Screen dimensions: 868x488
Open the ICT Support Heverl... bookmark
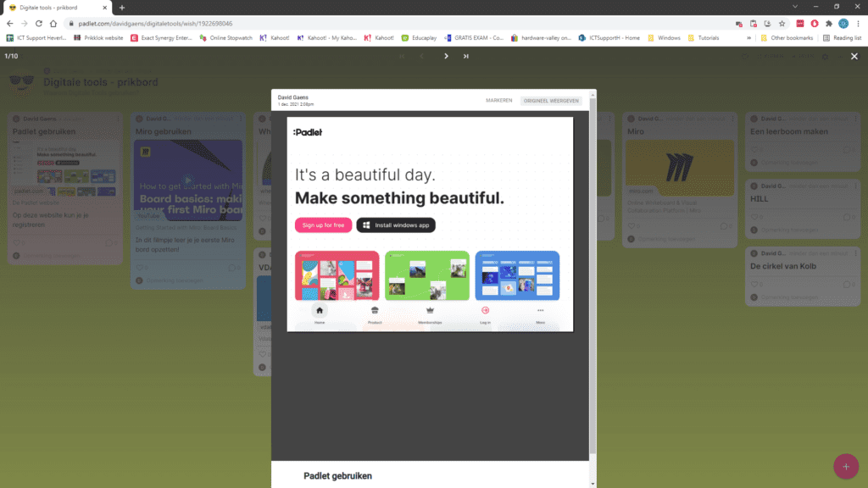coord(36,38)
